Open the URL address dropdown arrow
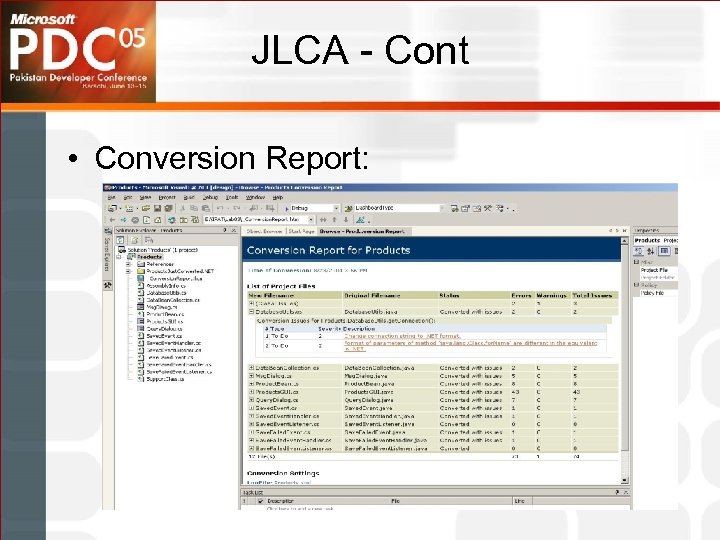The height and width of the screenshot is (540, 720). [311, 220]
